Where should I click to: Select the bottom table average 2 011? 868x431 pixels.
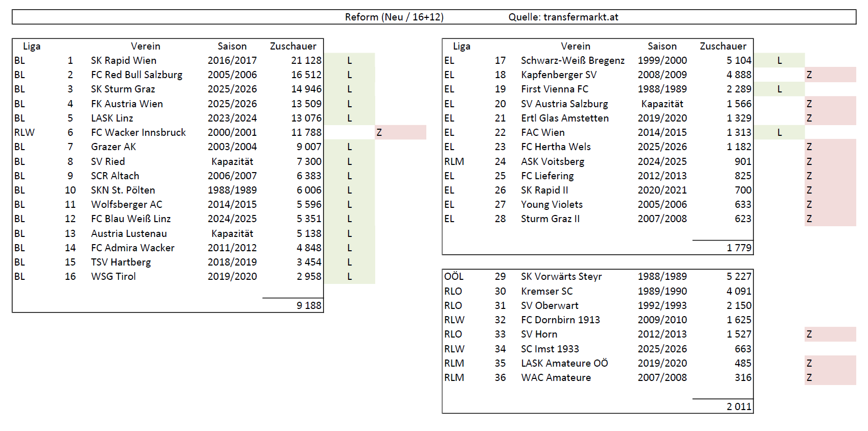coord(739,406)
